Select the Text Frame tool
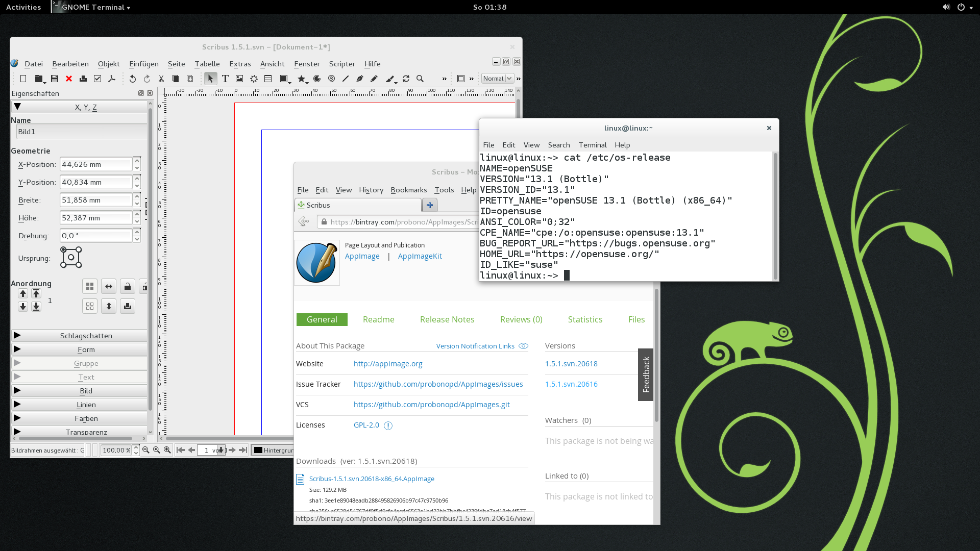 tap(225, 79)
